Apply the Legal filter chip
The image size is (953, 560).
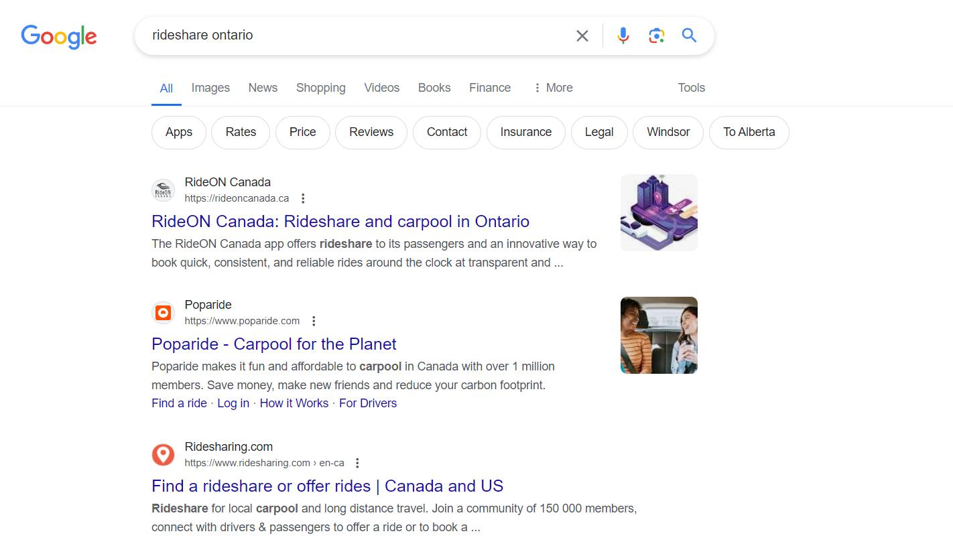click(x=599, y=132)
